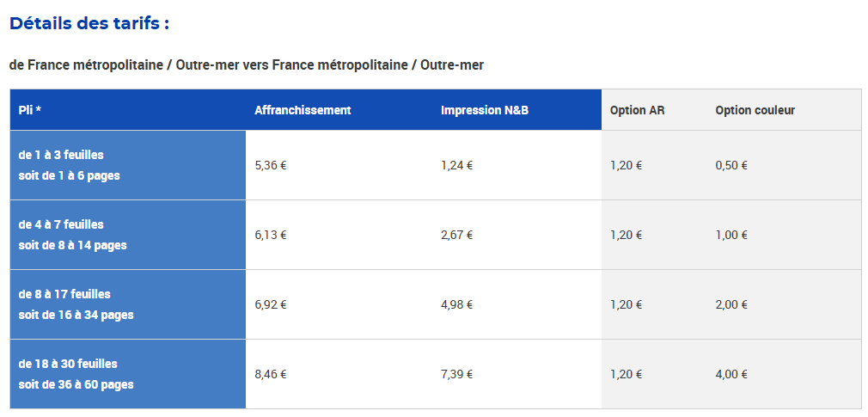Select the 6,13 € postage price
Image resolution: width=868 pixels, height=417 pixels.
coord(271,235)
